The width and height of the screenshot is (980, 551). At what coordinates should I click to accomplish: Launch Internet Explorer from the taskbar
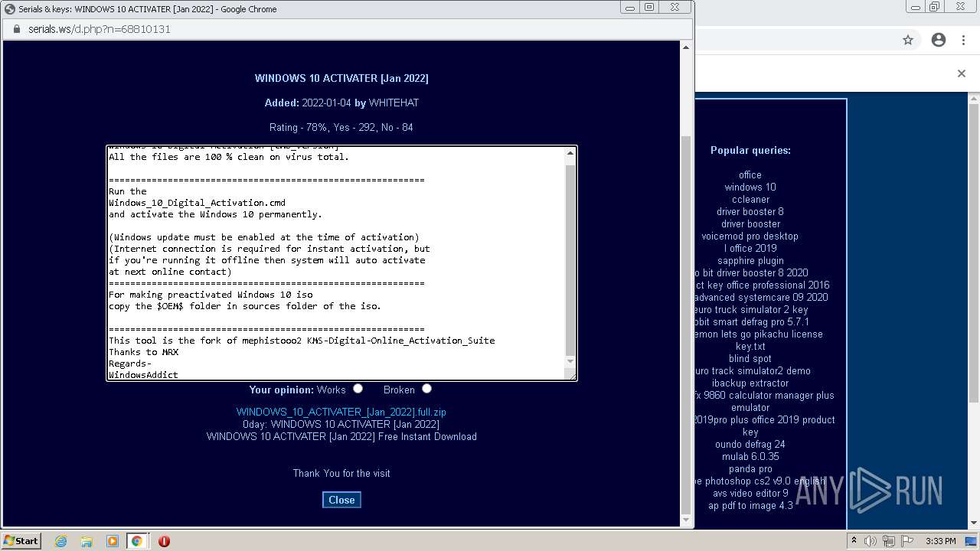[x=61, y=541]
